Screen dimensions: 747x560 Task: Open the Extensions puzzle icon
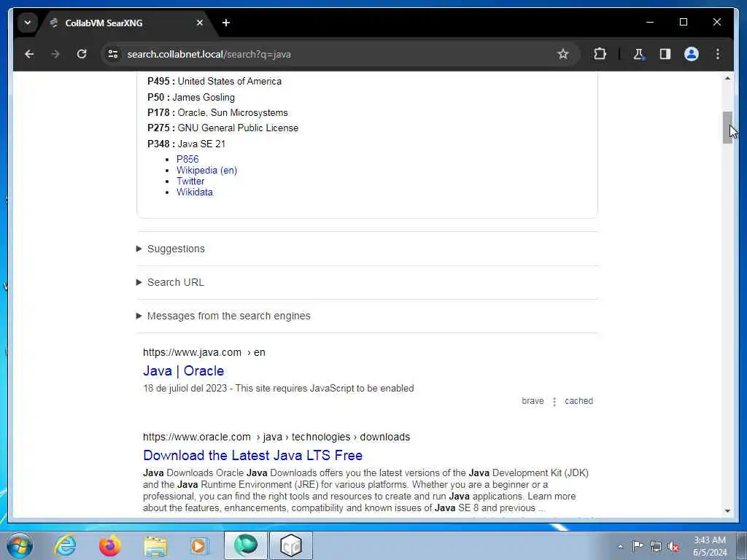600,54
